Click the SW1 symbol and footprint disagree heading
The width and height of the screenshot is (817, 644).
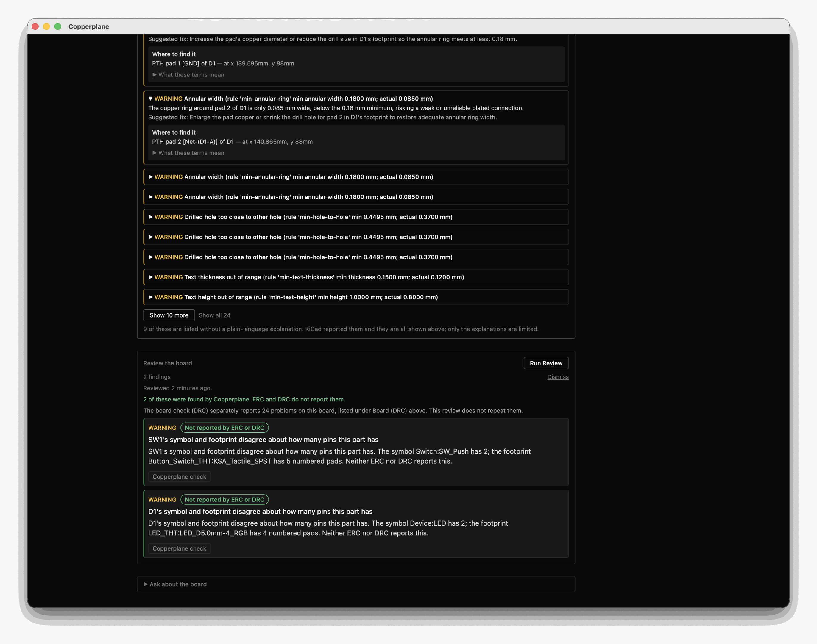pyautogui.click(x=263, y=440)
